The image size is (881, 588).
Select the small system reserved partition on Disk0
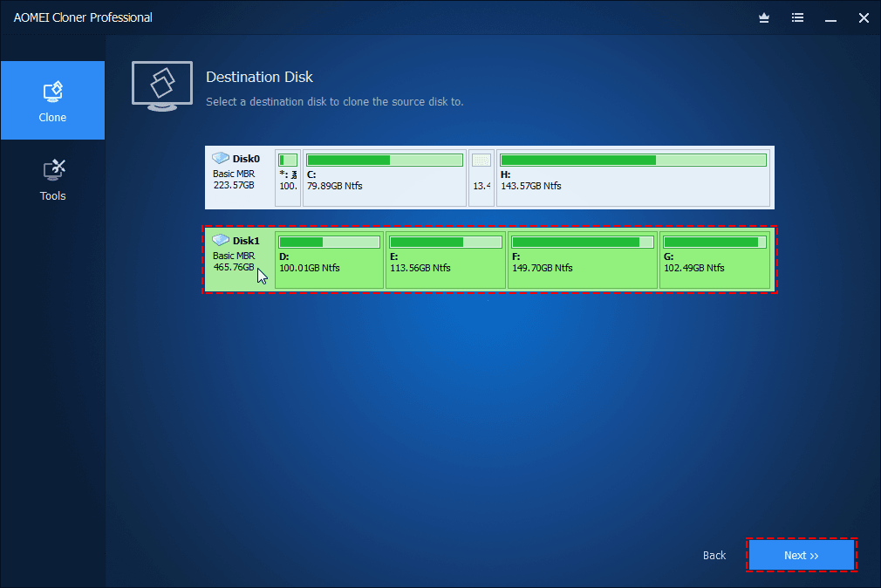tap(288, 178)
